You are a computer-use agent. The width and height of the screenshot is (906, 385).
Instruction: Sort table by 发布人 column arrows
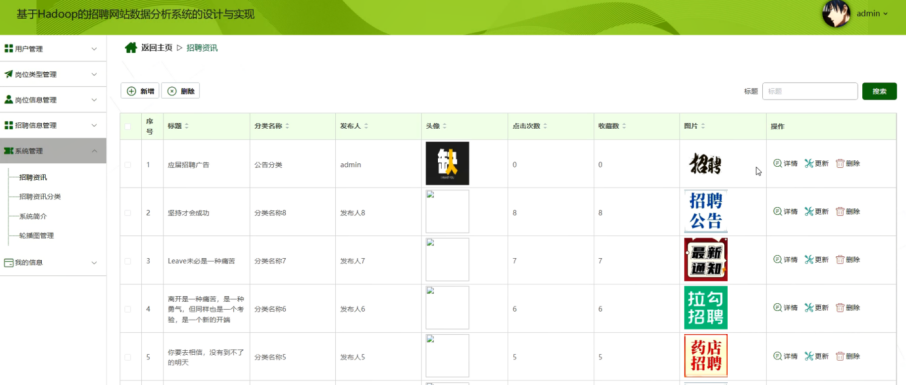coord(366,126)
